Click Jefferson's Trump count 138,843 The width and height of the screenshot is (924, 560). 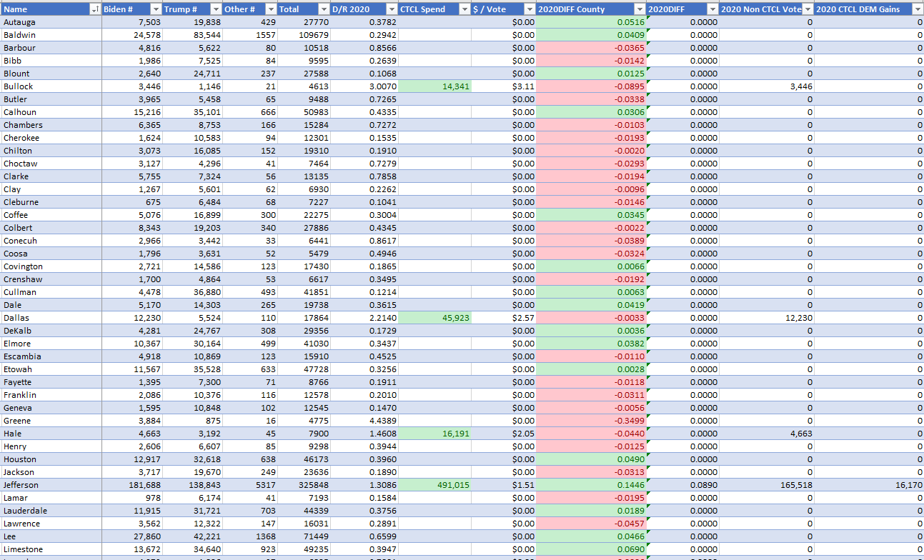click(x=192, y=485)
